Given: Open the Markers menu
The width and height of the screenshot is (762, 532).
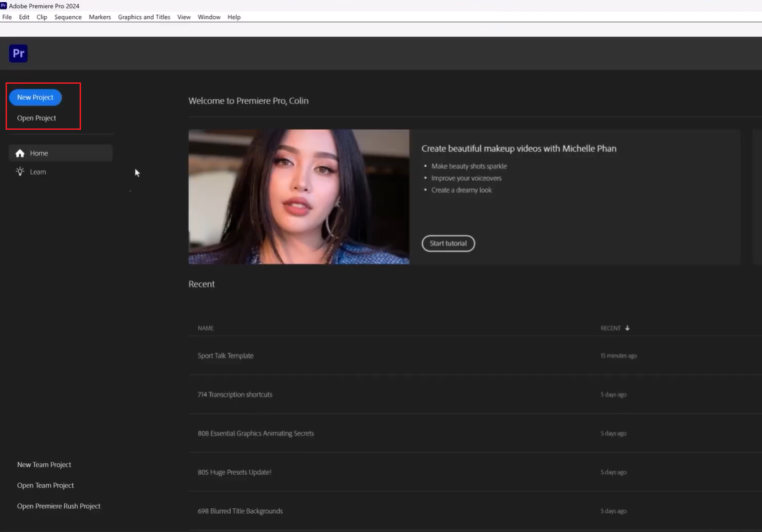Looking at the screenshot, I should [x=99, y=17].
